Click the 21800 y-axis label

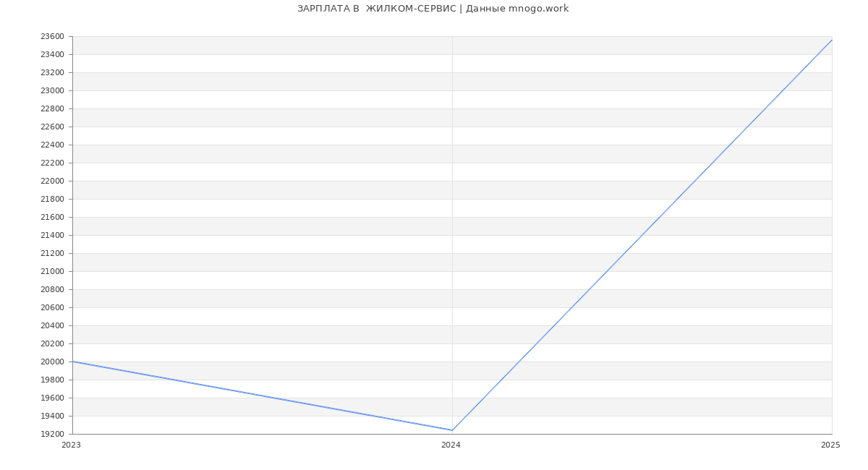point(52,199)
